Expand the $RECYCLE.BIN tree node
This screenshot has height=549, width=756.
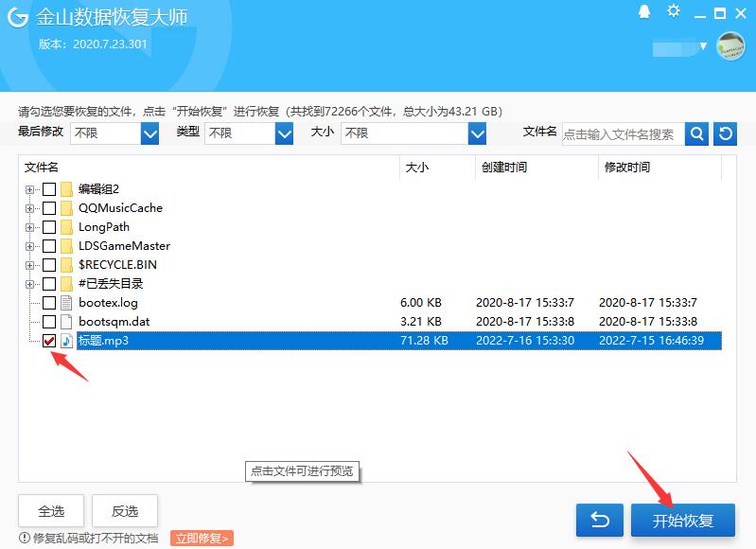pyautogui.click(x=30, y=265)
